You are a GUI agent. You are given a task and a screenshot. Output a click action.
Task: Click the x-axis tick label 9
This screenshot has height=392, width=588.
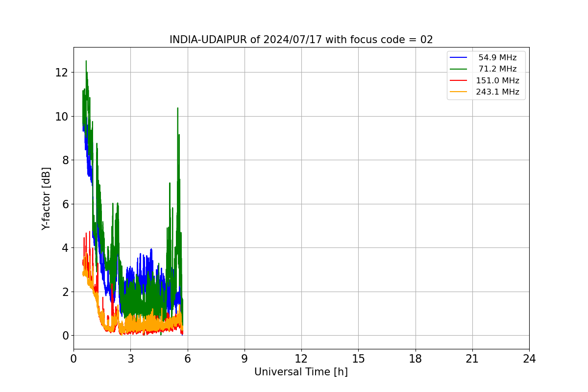245,359
